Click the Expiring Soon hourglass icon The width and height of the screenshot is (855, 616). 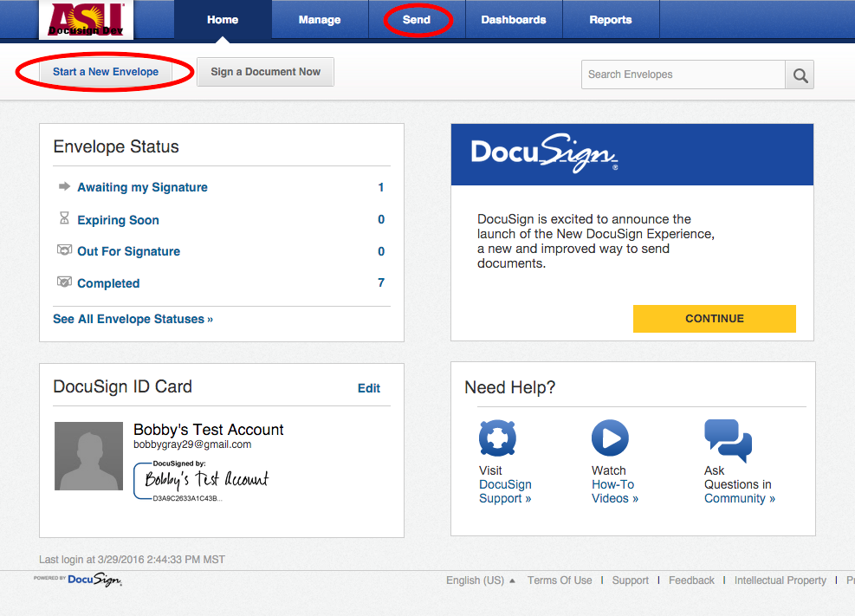pyautogui.click(x=64, y=218)
